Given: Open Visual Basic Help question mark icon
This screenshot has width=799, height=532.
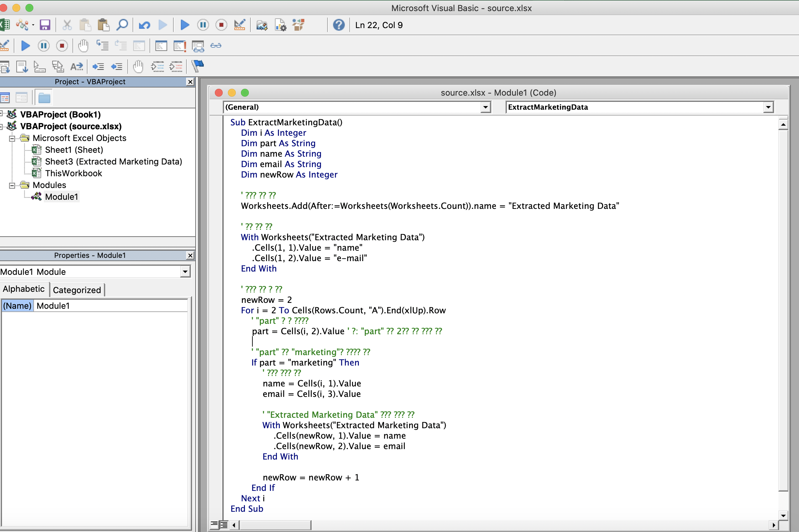Looking at the screenshot, I should [339, 25].
